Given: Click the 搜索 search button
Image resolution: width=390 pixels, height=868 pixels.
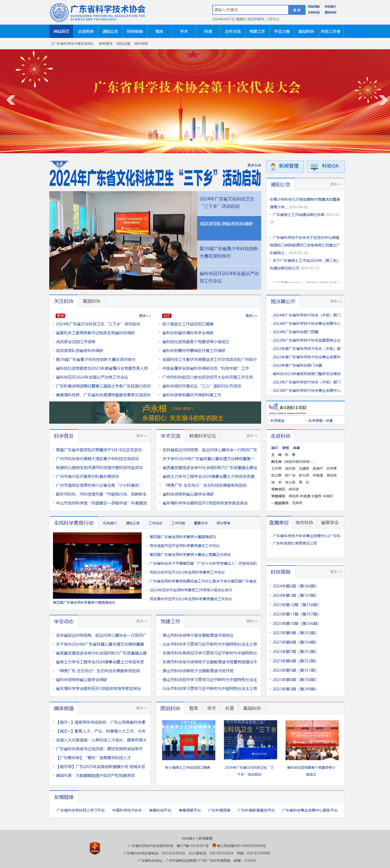Looking at the screenshot, I should [297, 10].
